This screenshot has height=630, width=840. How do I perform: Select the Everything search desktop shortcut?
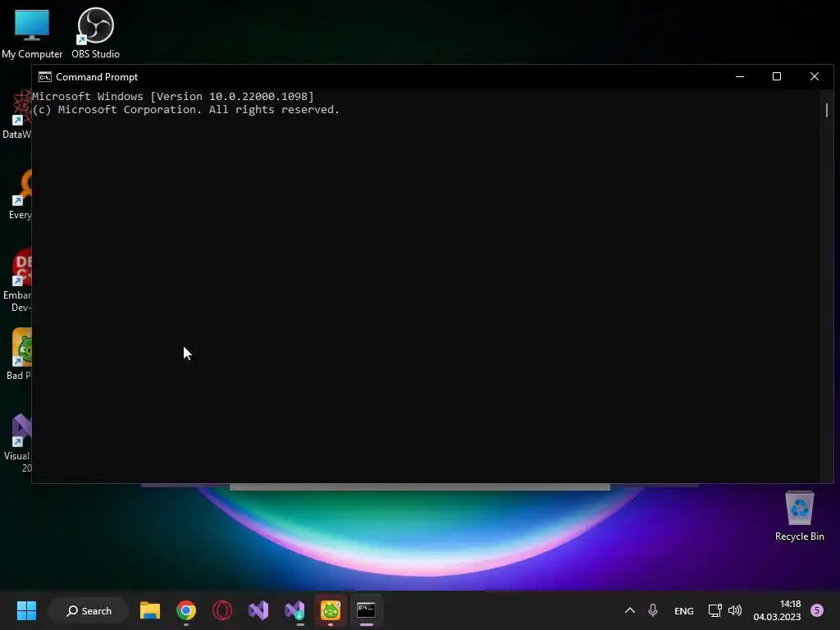pos(20,195)
